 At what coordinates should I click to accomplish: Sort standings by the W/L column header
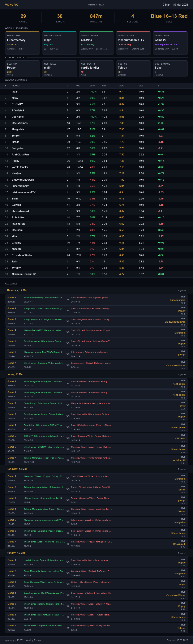click(78, 86)
